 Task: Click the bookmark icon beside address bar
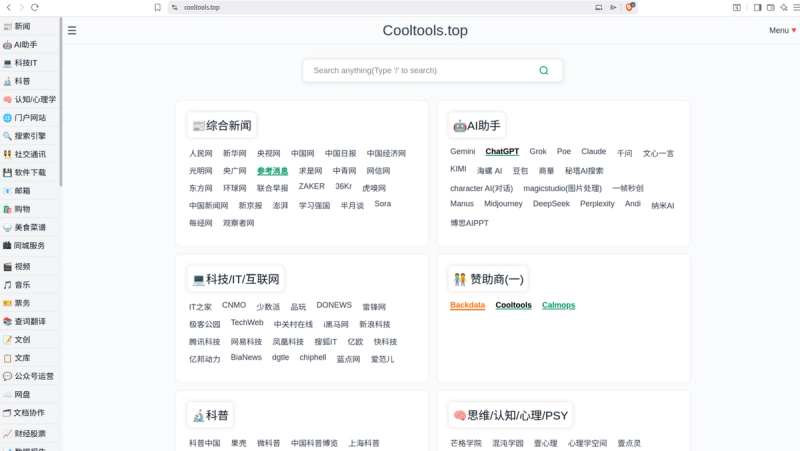coord(158,7)
